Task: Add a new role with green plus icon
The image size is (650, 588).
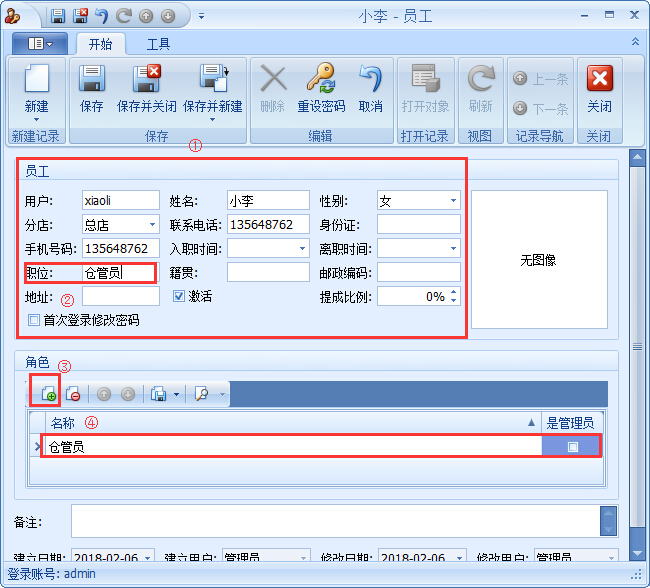Action: (46, 394)
